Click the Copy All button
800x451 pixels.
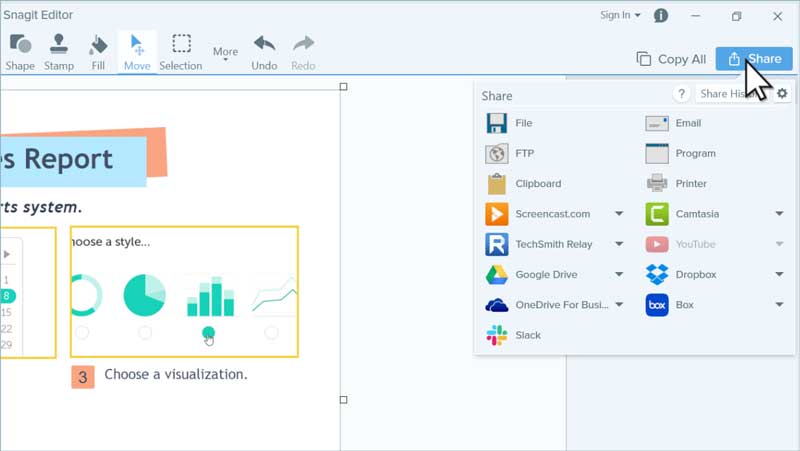pos(671,59)
